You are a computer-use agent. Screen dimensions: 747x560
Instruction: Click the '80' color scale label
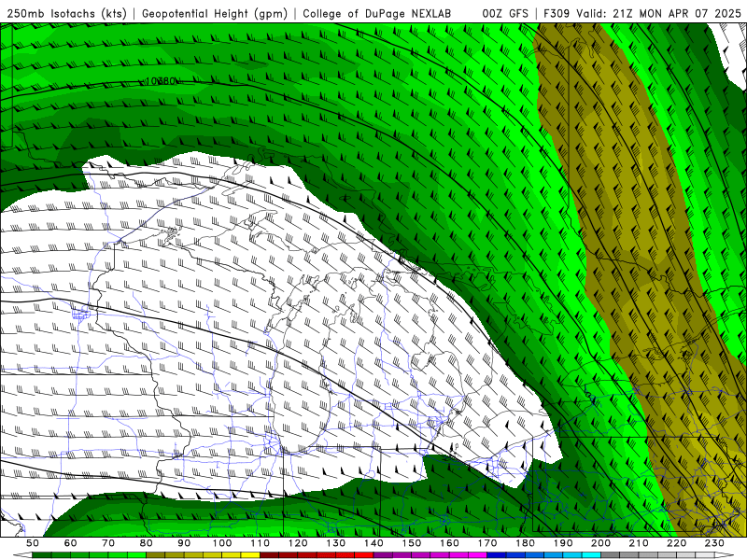(147, 543)
